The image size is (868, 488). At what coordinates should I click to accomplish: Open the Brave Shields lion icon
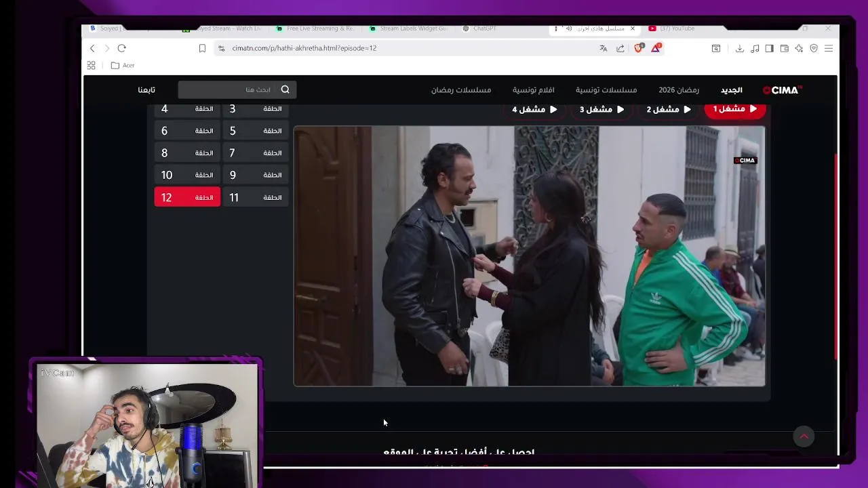(638, 48)
